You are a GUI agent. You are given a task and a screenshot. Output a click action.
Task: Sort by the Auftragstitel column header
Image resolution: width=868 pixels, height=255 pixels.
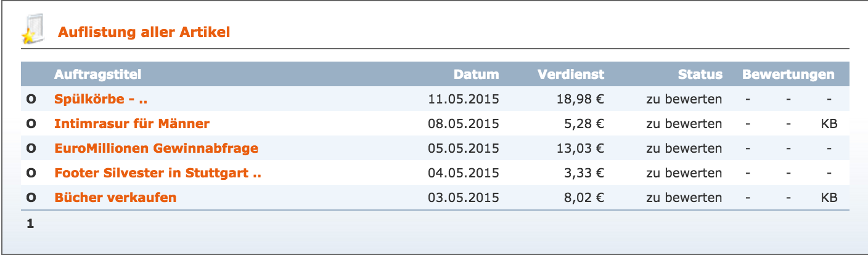[x=98, y=75]
